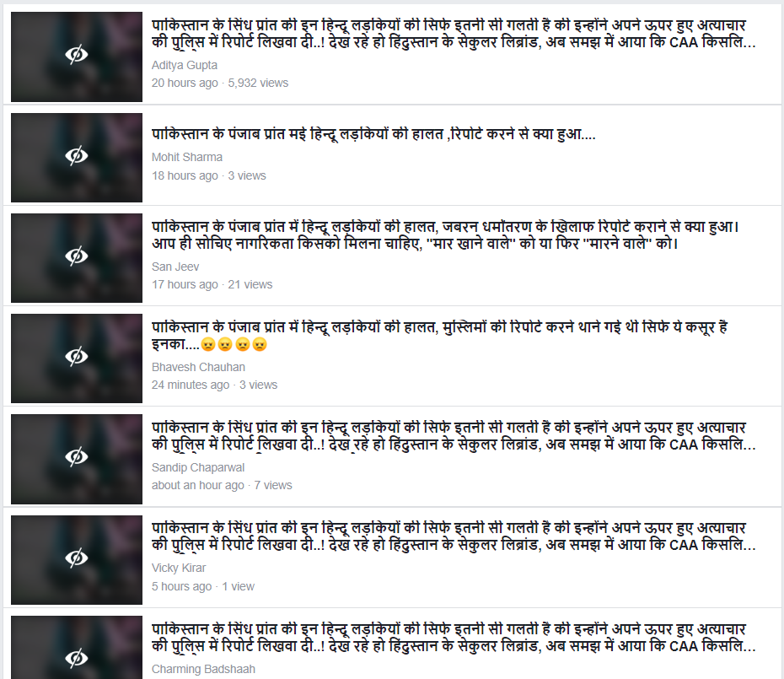Open Sandip Chaparwal's profile link

point(198,467)
